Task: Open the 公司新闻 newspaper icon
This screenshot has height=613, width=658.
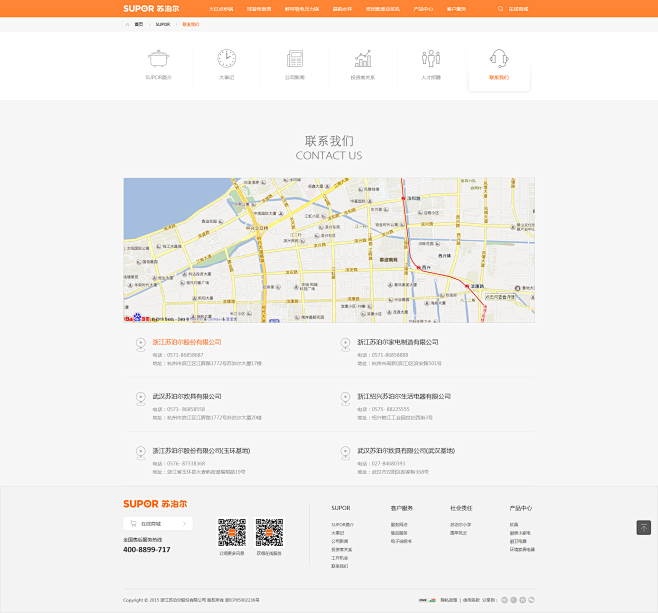Action: (x=295, y=58)
